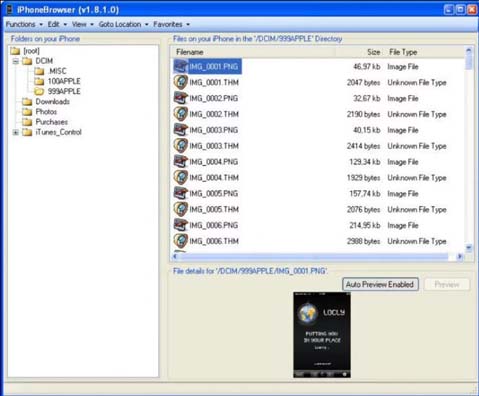
Task: Click the IMG_0003.PNG image icon
Action: pyautogui.click(x=181, y=130)
